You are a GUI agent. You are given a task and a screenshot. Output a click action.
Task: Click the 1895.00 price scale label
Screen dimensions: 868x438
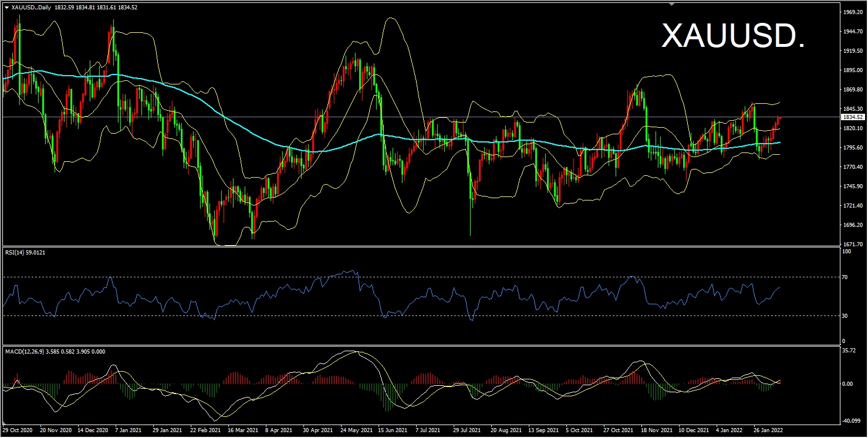tap(852, 70)
